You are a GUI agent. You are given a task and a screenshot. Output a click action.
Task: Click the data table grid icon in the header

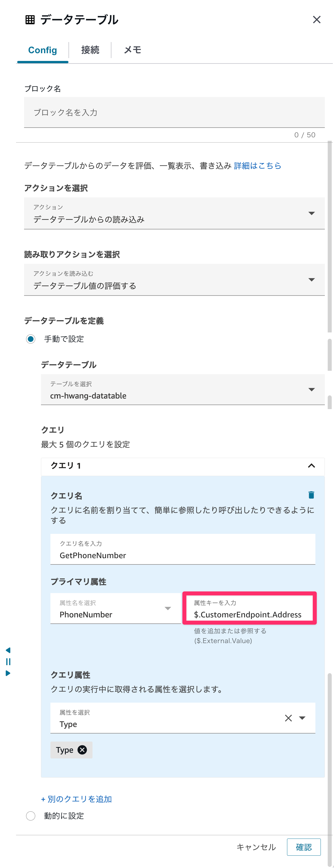click(x=31, y=19)
